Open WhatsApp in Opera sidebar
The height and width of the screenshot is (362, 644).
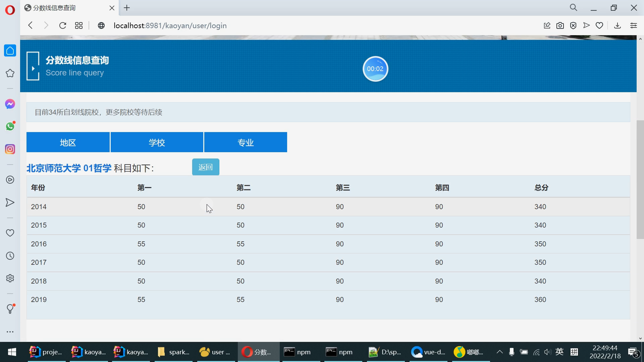click(x=10, y=126)
